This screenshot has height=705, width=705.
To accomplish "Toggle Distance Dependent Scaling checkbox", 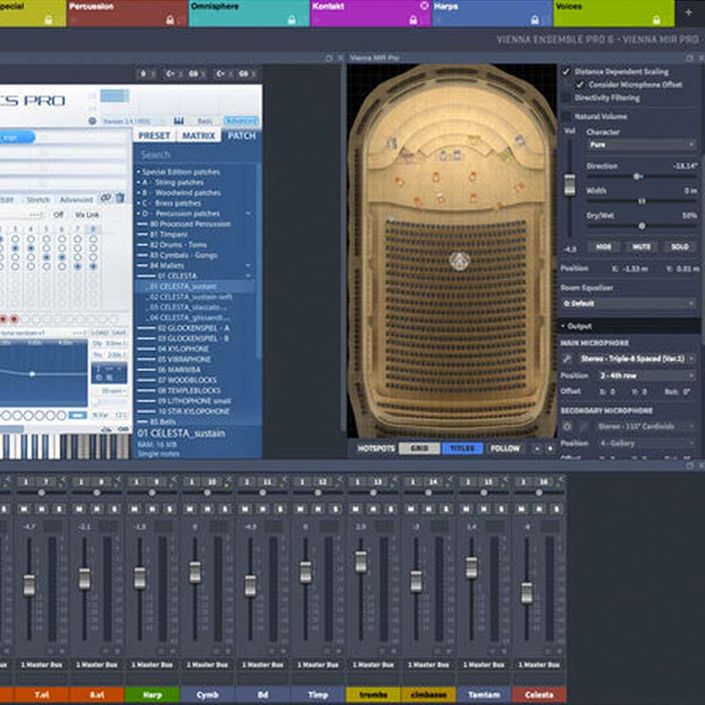I will [566, 71].
